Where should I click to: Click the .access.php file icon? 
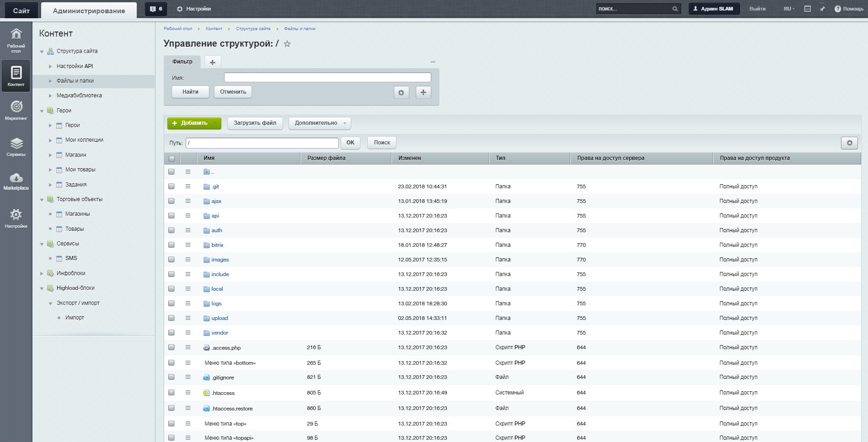click(x=206, y=347)
